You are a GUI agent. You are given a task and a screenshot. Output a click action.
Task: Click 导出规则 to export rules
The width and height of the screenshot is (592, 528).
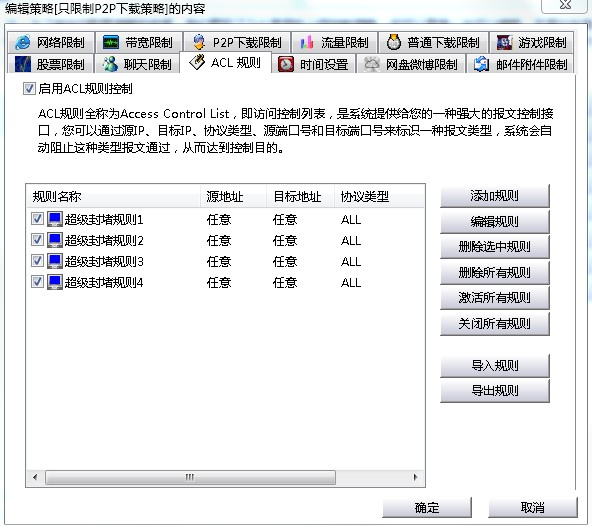495,391
